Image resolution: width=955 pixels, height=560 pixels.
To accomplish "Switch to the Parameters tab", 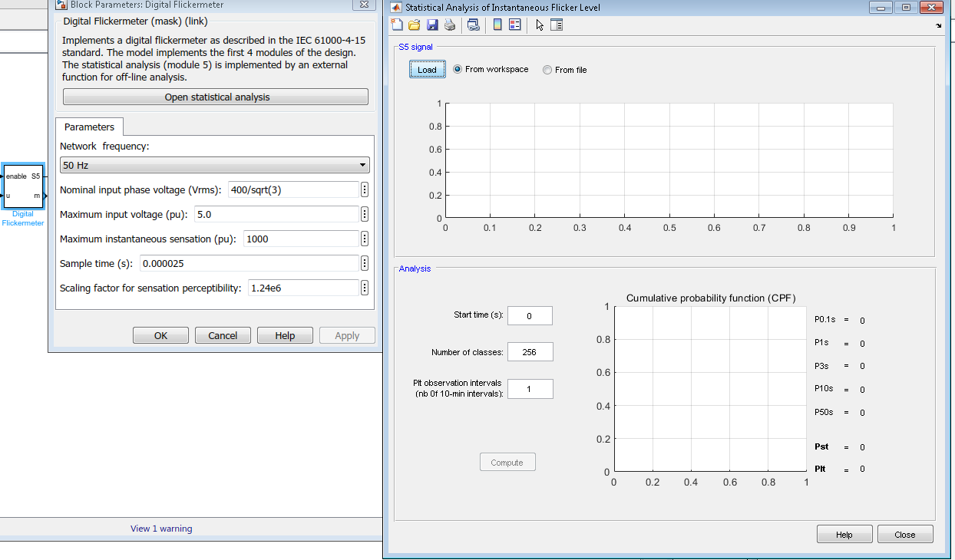I will [89, 127].
